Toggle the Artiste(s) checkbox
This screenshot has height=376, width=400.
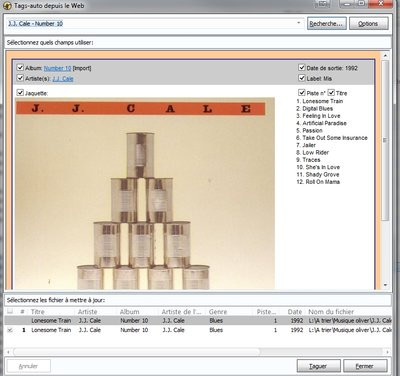(20, 78)
